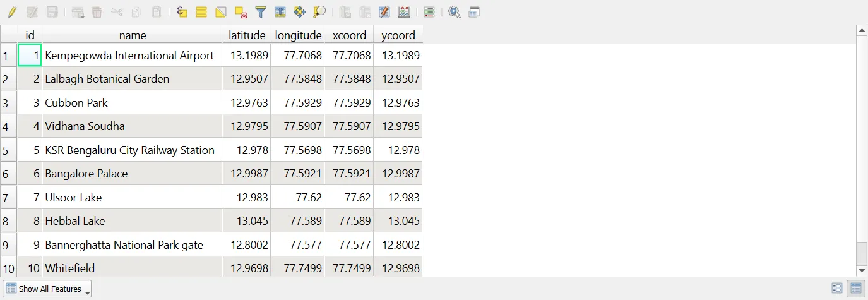Click xcoord value 77.62
The width and height of the screenshot is (868, 300).
point(349,198)
